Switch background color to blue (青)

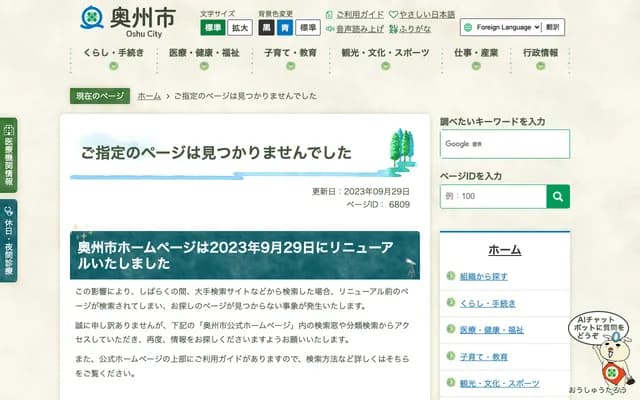[x=285, y=28]
